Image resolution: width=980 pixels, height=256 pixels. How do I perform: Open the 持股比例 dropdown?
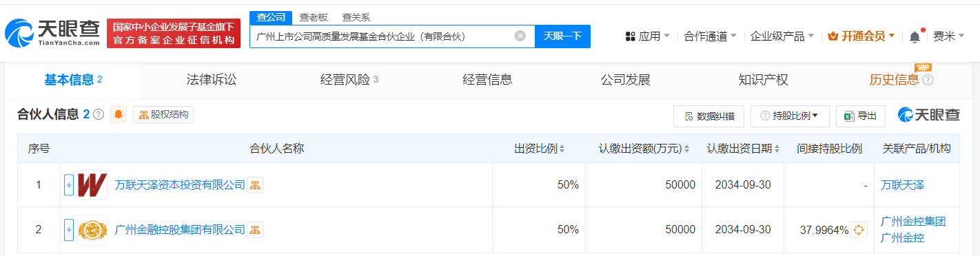pyautogui.click(x=790, y=116)
